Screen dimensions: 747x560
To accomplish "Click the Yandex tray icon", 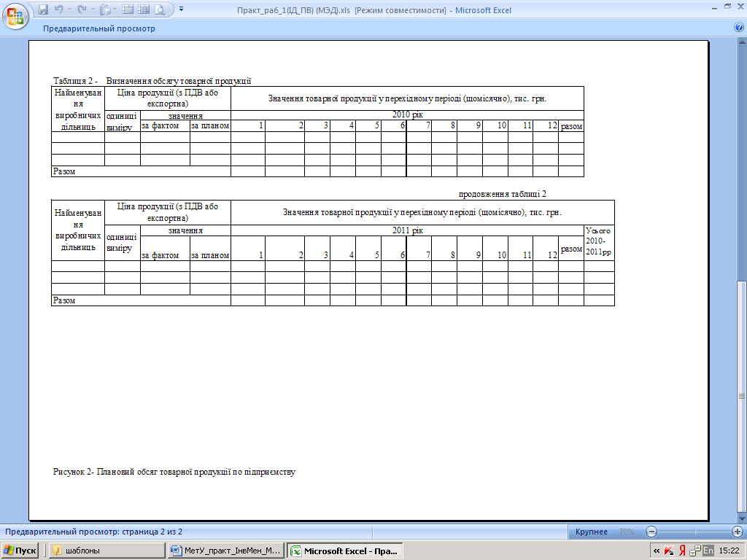I will pos(682,551).
